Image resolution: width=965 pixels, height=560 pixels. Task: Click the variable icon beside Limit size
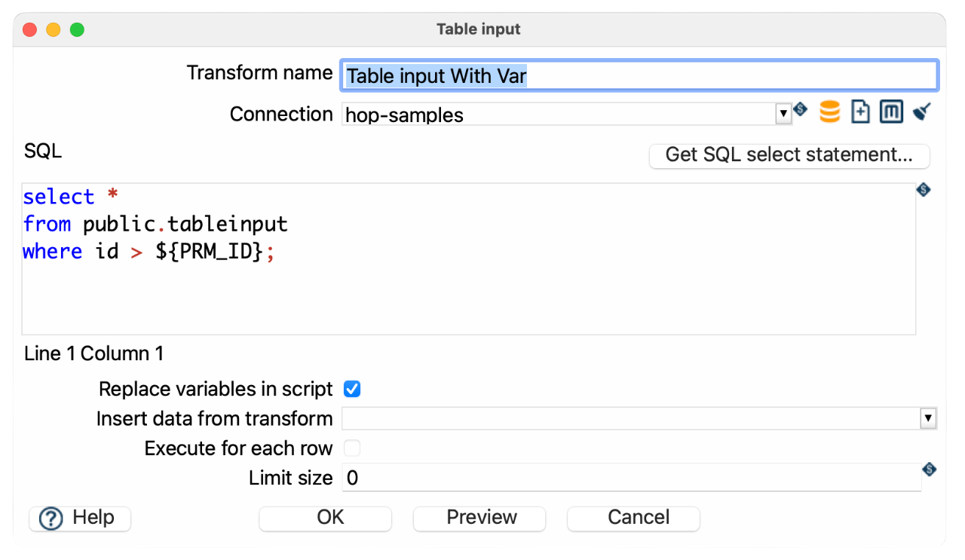(x=929, y=469)
